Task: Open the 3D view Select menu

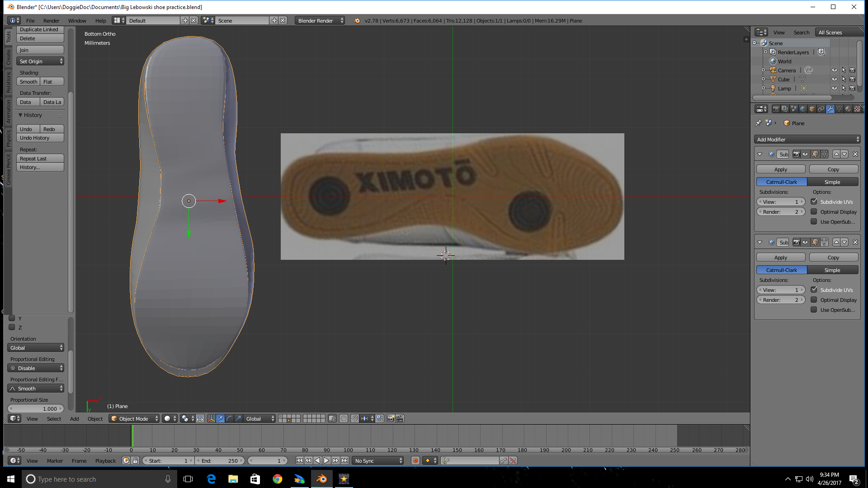Action: 54,418
